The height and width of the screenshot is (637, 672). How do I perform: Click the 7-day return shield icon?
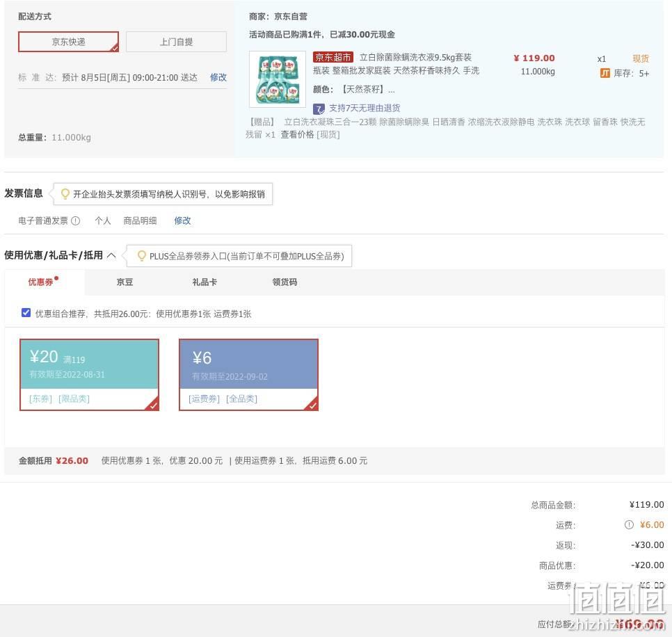(319, 108)
